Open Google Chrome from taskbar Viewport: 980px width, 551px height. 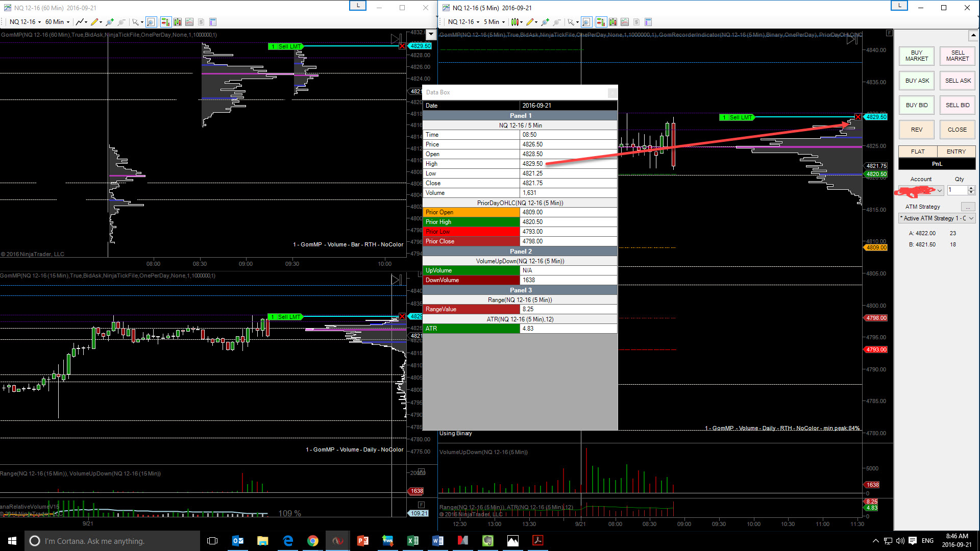(313, 541)
